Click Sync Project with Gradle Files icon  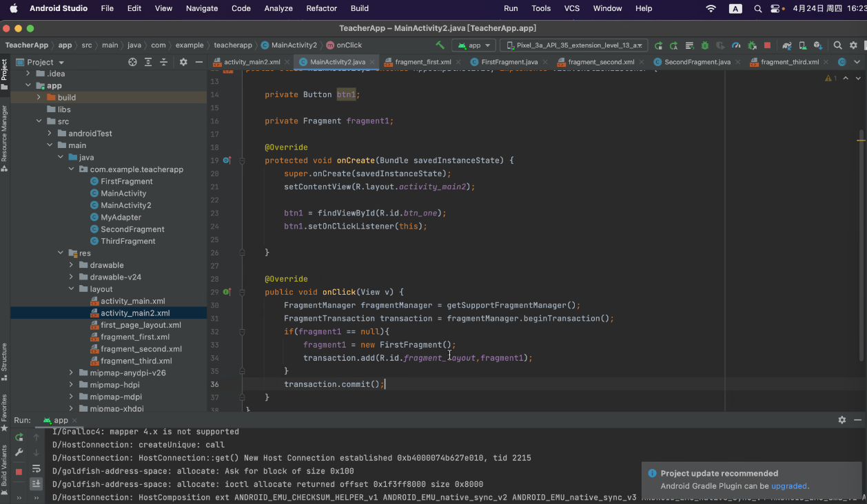(x=787, y=45)
